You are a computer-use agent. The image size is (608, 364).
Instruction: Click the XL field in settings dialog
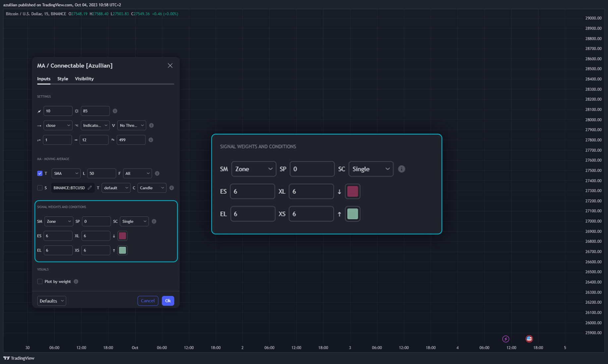pyautogui.click(x=96, y=236)
